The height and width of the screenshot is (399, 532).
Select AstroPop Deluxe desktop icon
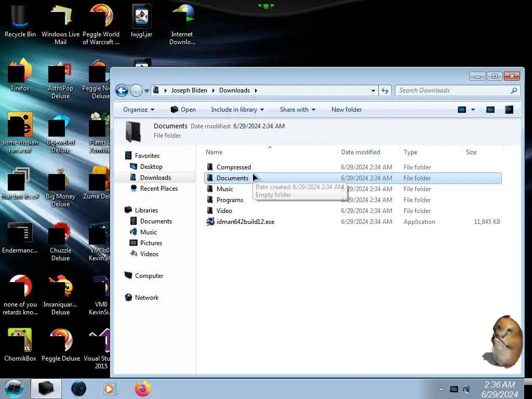pyautogui.click(x=60, y=81)
